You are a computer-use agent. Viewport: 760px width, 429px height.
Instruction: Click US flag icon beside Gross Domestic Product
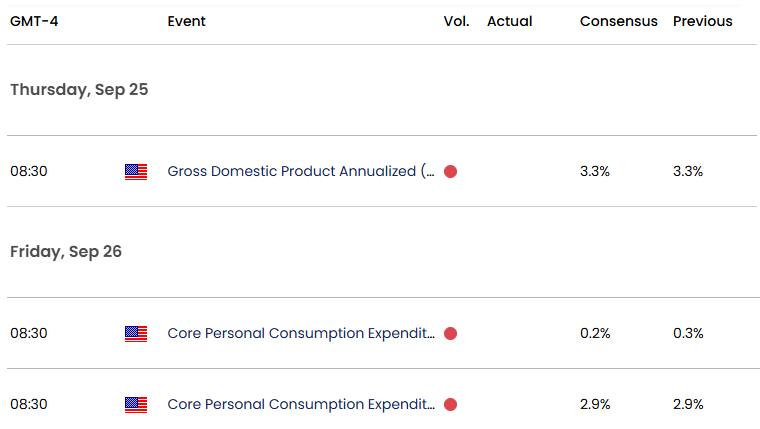[136, 172]
